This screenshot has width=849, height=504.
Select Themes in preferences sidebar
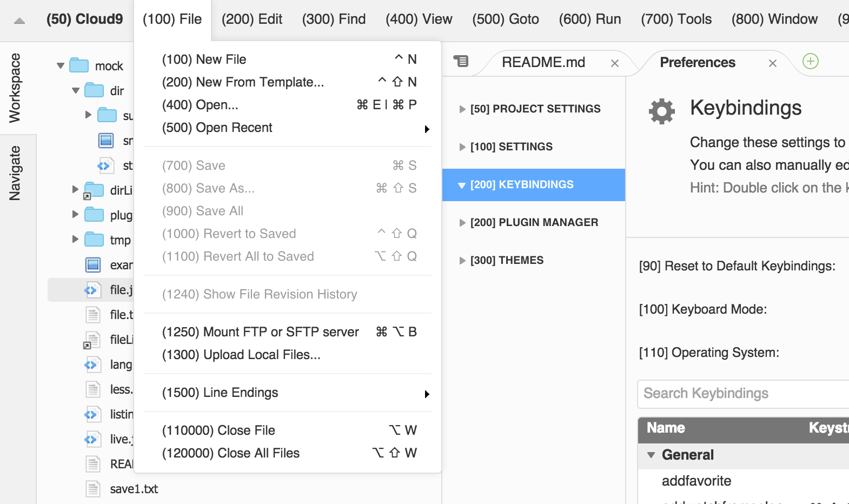(x=507, y=261)
